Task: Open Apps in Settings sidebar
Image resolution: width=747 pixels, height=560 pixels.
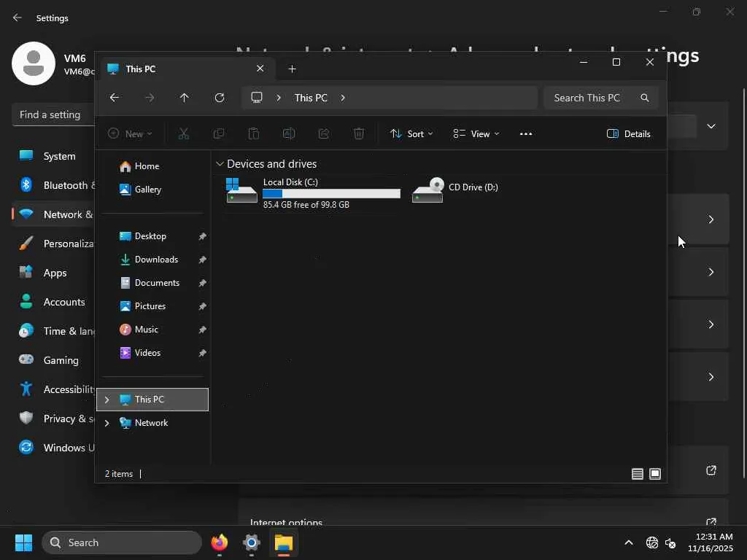Action: tap(53, 273)
